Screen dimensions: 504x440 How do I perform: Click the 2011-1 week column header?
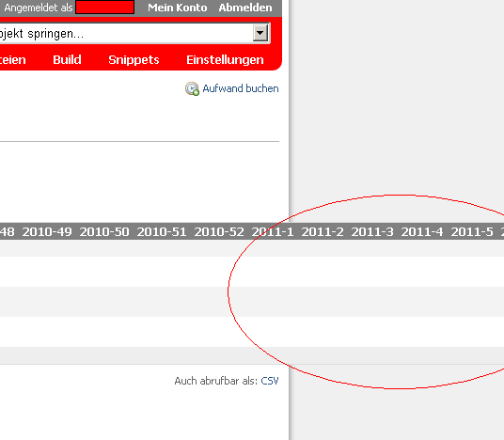pos(273,231)
